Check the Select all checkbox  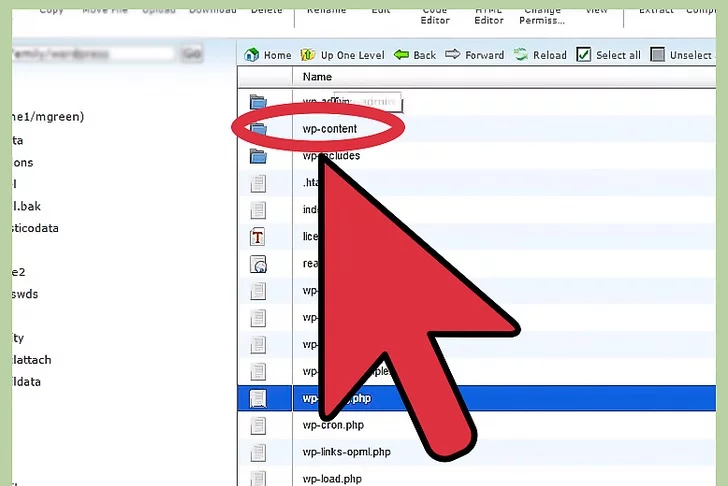[584, 55]
